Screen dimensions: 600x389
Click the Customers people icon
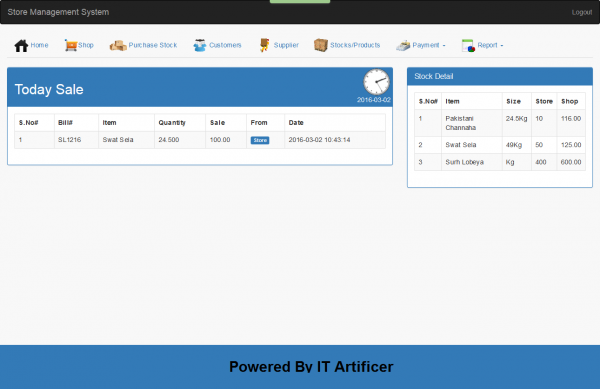[x=200, y=45]
